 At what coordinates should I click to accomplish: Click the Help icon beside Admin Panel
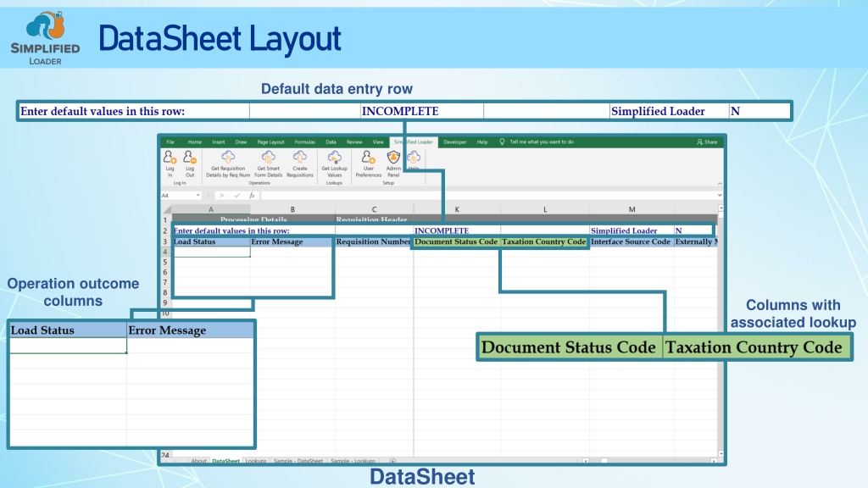click(x=414, y=158)
